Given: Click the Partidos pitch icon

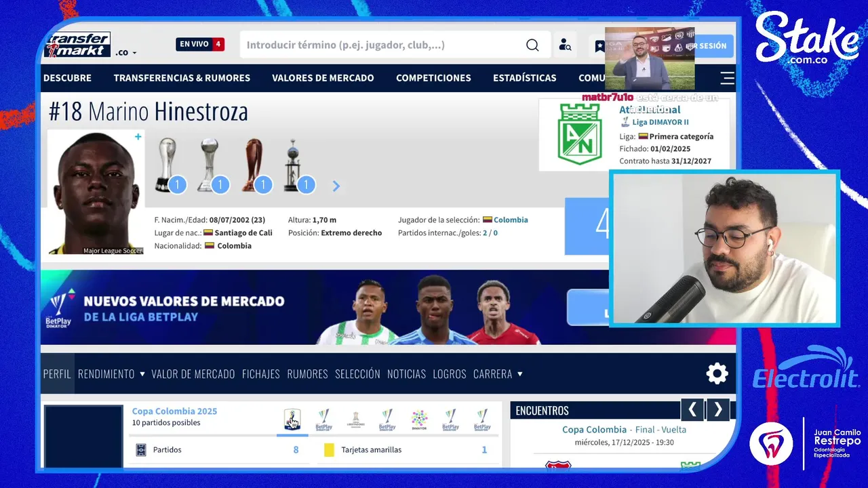Looking at the screenshot, I should [141, 450].
